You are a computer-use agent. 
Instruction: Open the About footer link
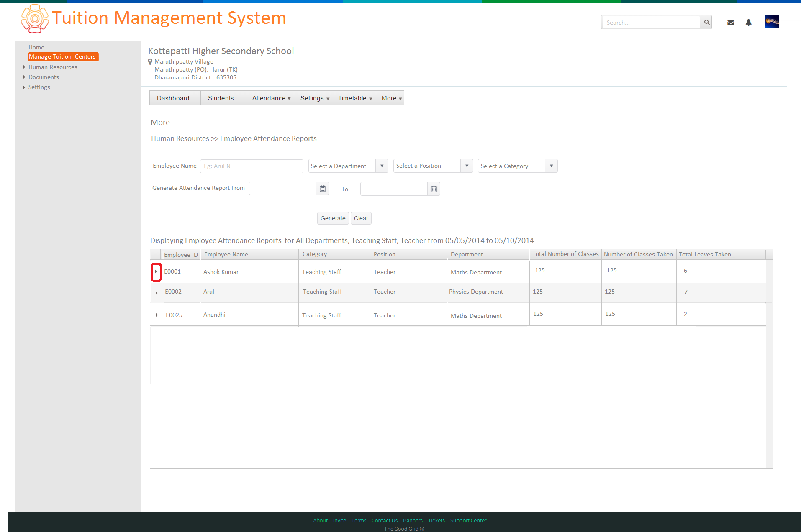[321, 520]
